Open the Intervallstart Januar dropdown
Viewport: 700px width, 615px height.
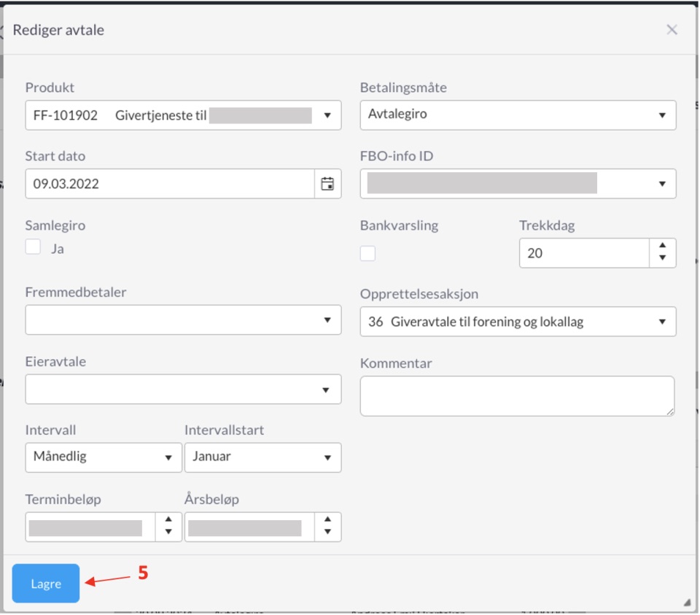click(x=262, y=457)
